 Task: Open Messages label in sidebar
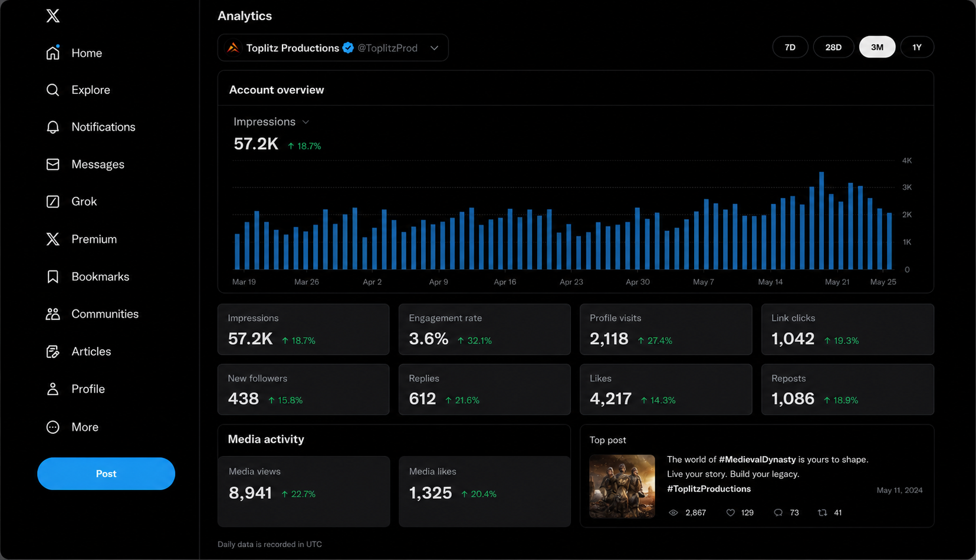tap(98, 164)
